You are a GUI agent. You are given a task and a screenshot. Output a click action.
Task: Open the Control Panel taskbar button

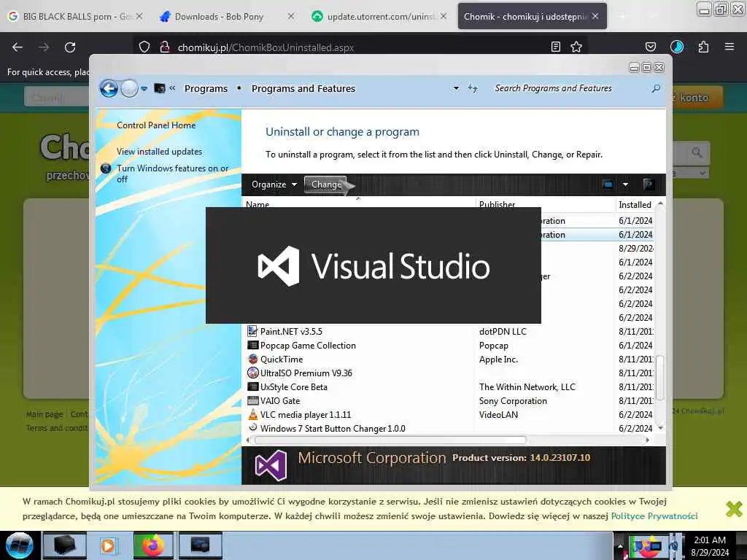200,545
